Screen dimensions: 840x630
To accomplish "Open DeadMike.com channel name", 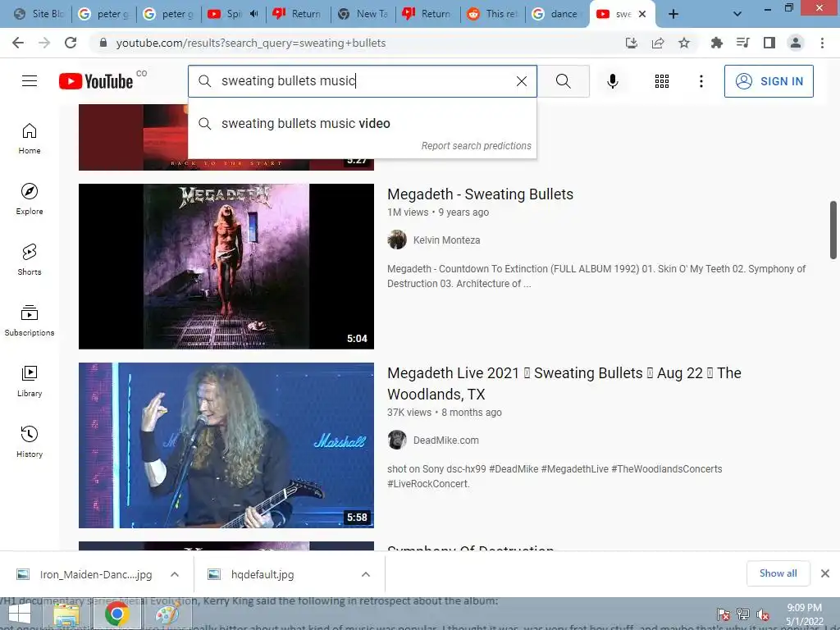I will (x=445, y=441).
